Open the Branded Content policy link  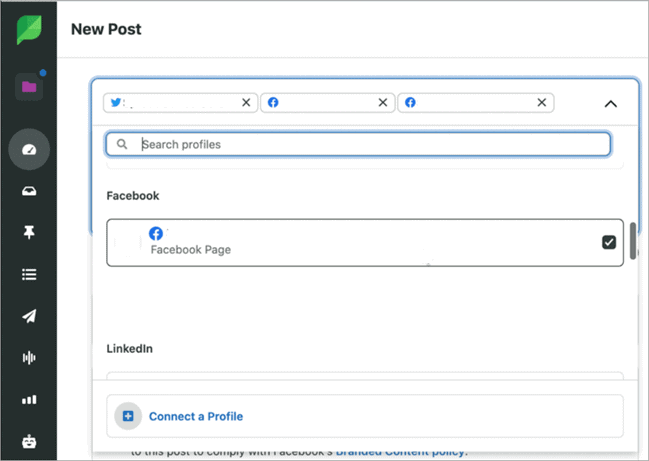(400, 452)
